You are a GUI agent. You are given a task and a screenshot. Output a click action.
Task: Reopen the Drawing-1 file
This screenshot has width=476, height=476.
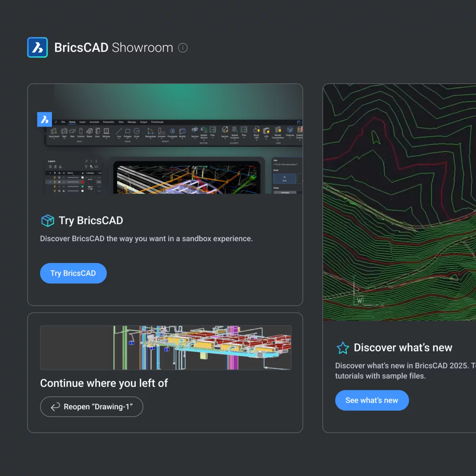pyautogui.click(x=92, y=407)
